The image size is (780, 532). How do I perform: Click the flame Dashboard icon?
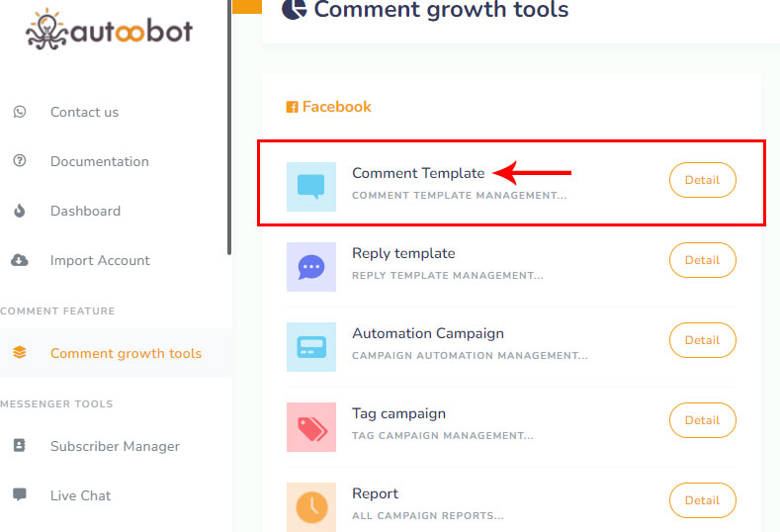(x=20, y=211)
